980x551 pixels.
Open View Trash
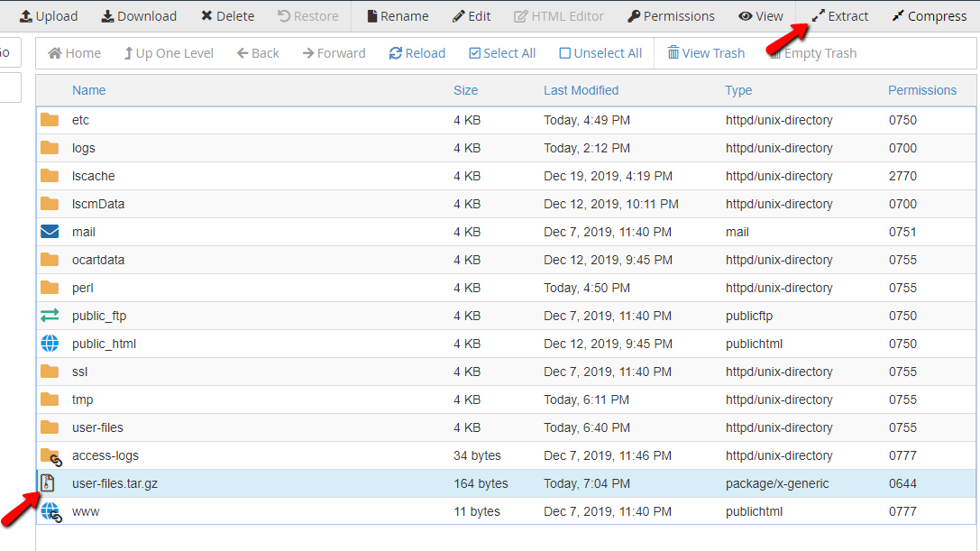tap(706, 53)
